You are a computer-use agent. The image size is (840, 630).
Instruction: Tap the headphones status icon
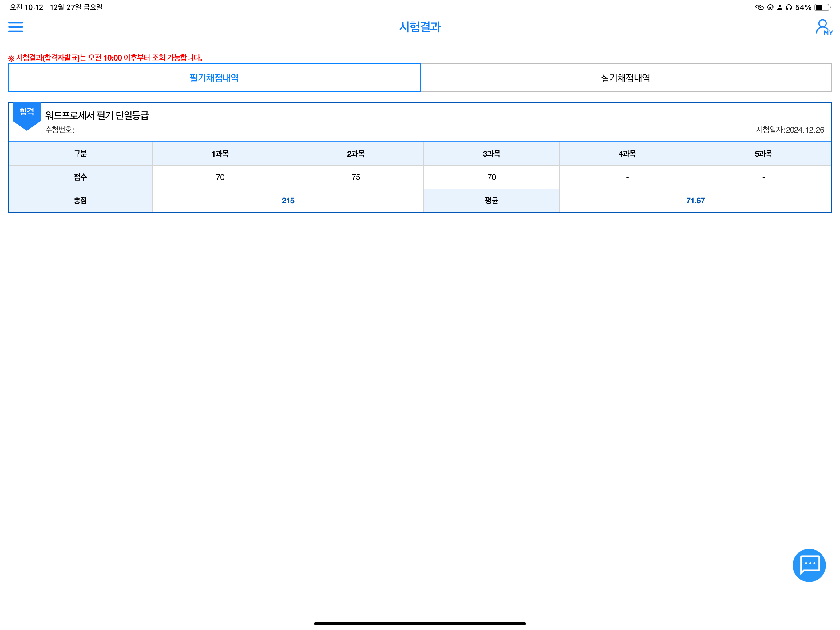click(789, 7)
